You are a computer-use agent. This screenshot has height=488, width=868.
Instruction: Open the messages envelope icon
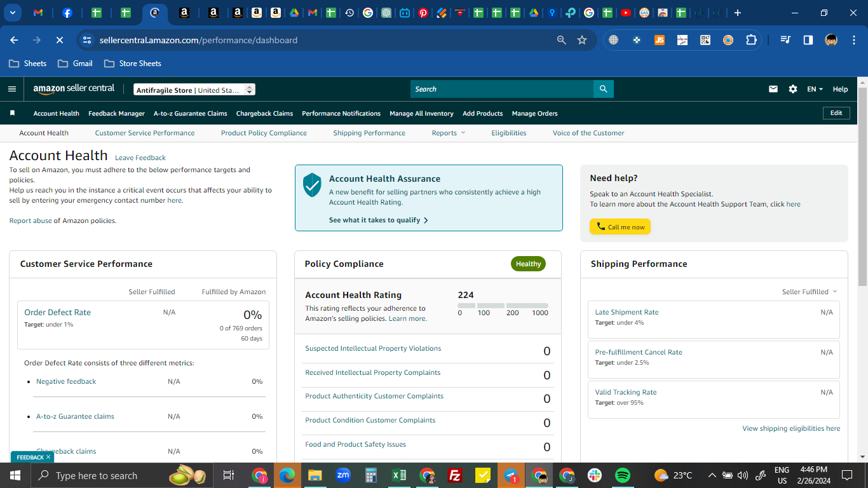coord(773,89)
